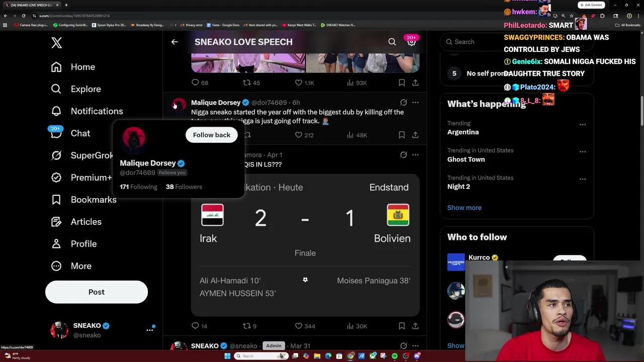Open Grok icon on Malique Dorsey post
The image size is (644, 362).
[x=404, y=103]
